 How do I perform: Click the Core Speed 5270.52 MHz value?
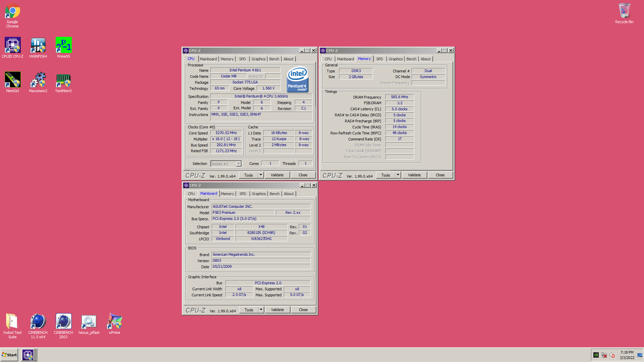coord(226,133)
